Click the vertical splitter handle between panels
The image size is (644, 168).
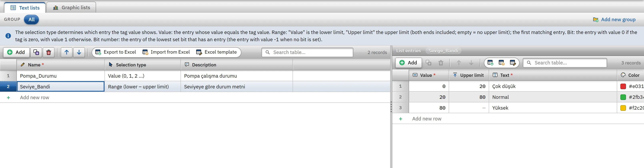[391, 107]
